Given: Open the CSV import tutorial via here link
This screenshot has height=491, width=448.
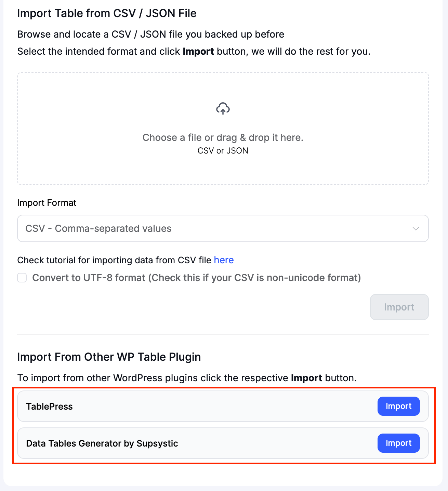Looking at the screenshot, I should (224, 260).
